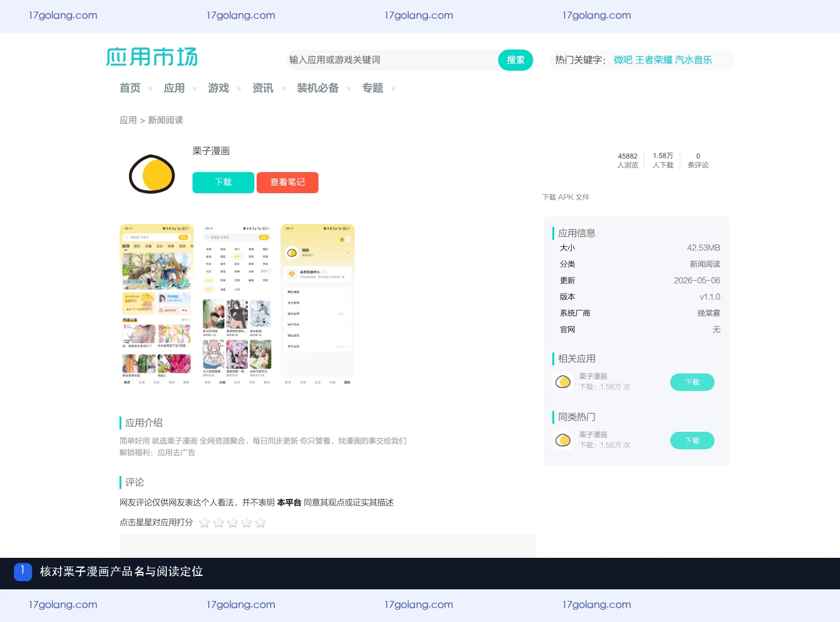The height and width of the screenshot is (622, 840).
Task: Click the 45882 人浏览 view count
Action: tap(628, 160)
